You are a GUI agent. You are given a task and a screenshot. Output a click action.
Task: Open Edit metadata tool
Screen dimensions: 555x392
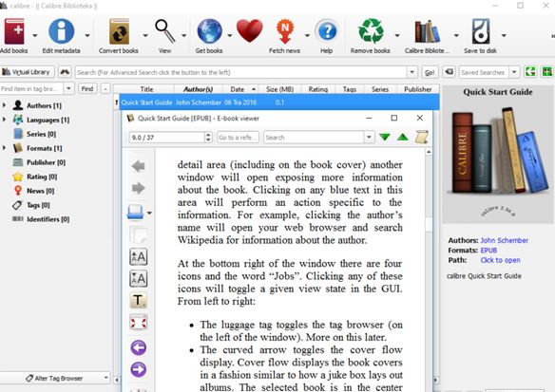click(61, 31)
